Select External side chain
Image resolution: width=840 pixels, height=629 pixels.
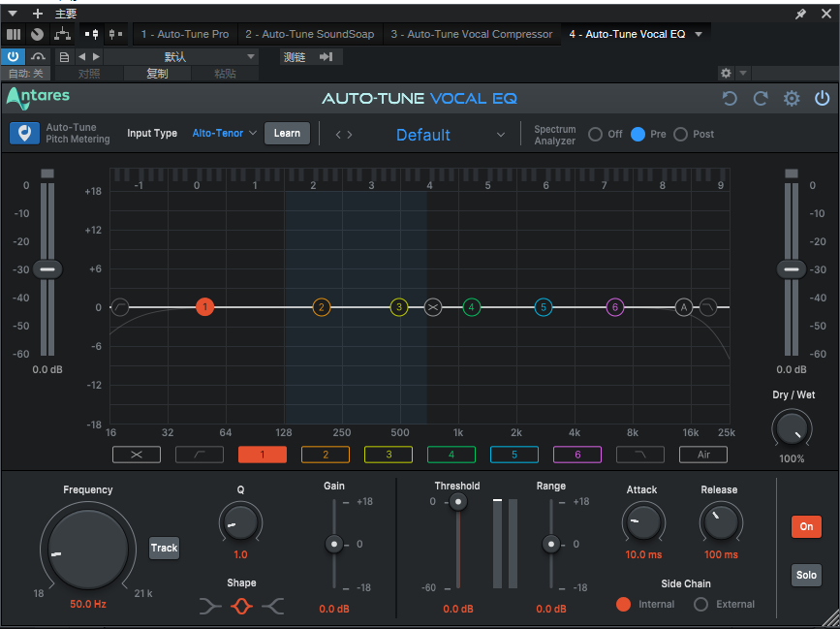click(700, 605)
